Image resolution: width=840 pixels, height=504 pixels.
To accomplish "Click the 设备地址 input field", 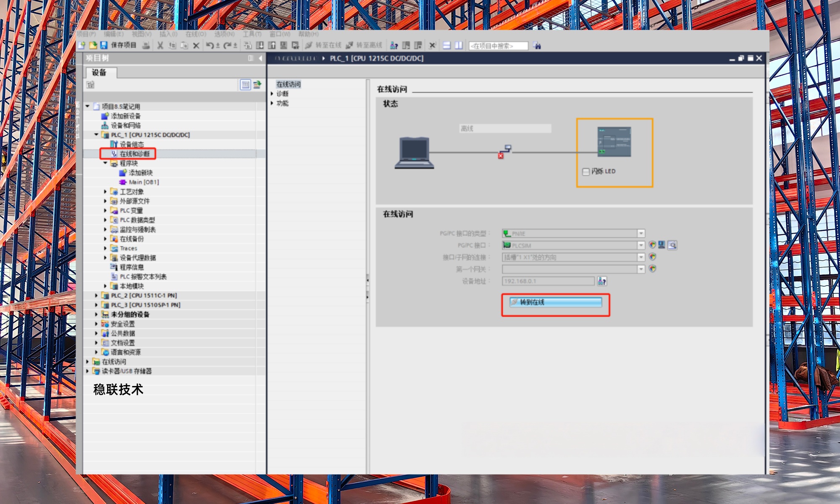I will (548, 281).
